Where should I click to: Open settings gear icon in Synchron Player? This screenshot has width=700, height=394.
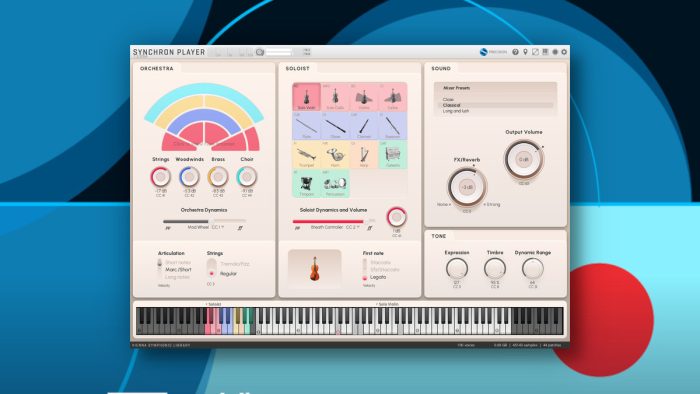point(564,52)
